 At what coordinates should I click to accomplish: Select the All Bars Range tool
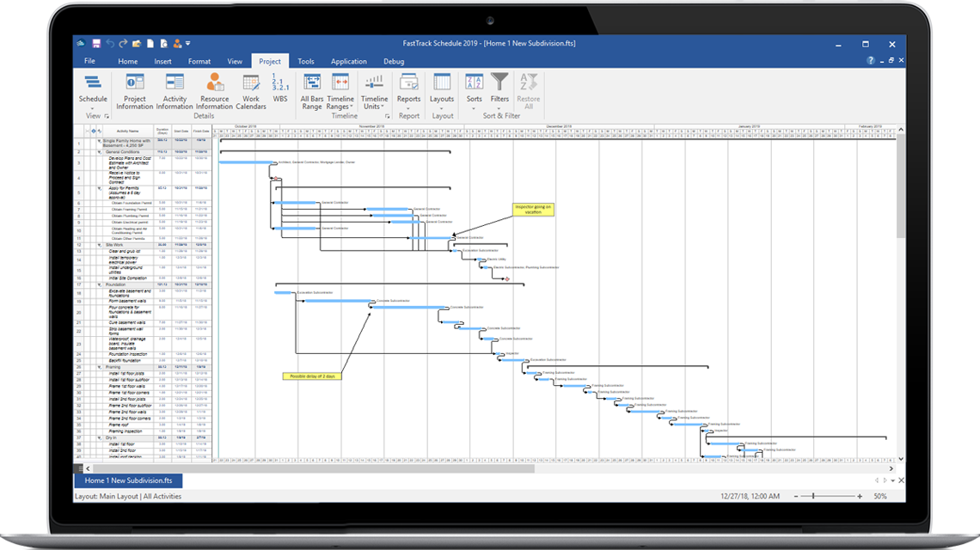click(311, 90)
